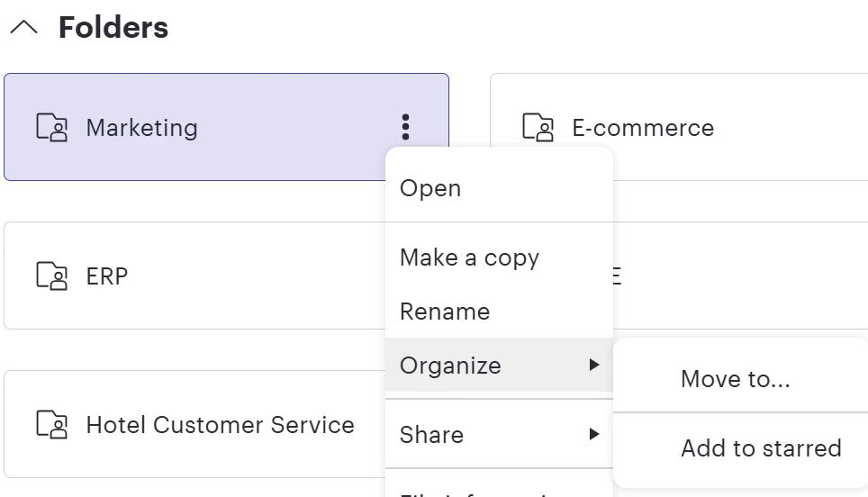The width and height of the screenshot is (868, 497).
Task: Click the Hotel Customer Service folder icon
Action: tap(52, 424)
